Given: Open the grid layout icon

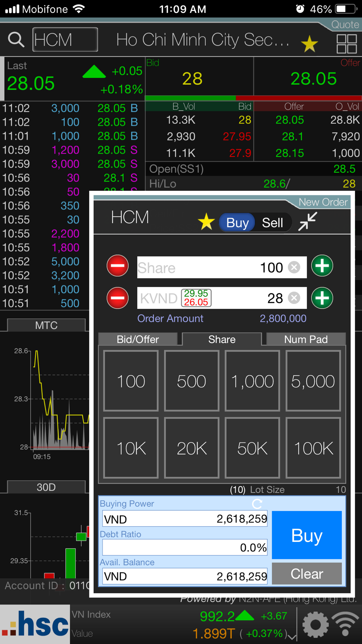Looking at the screenshot, I should [x=347, y=44].
